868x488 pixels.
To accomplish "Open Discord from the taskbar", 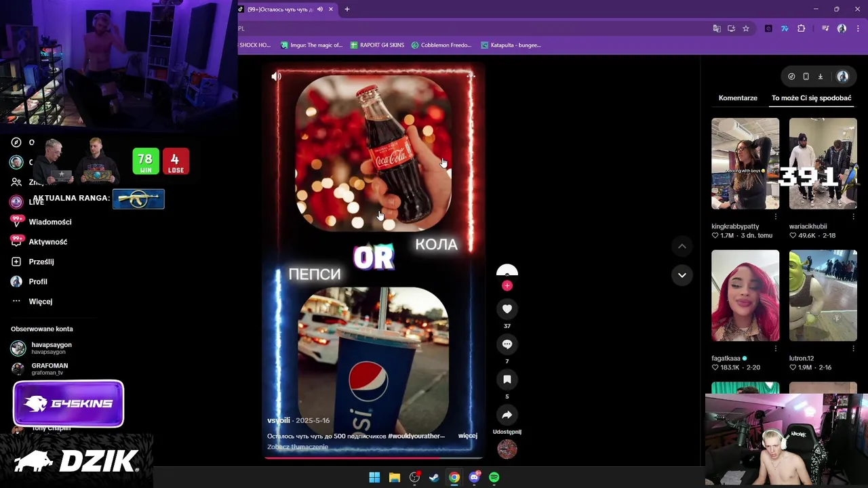I will pos(474,478).
